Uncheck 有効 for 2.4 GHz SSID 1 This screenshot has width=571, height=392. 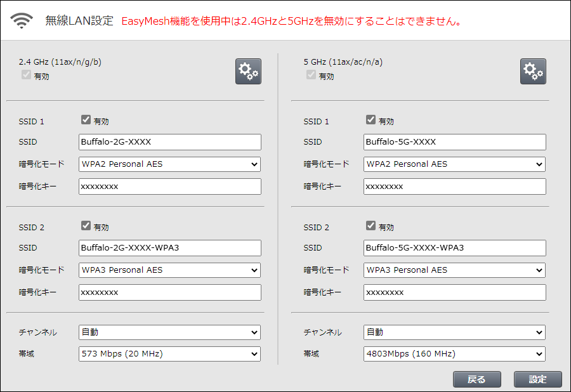86,120
